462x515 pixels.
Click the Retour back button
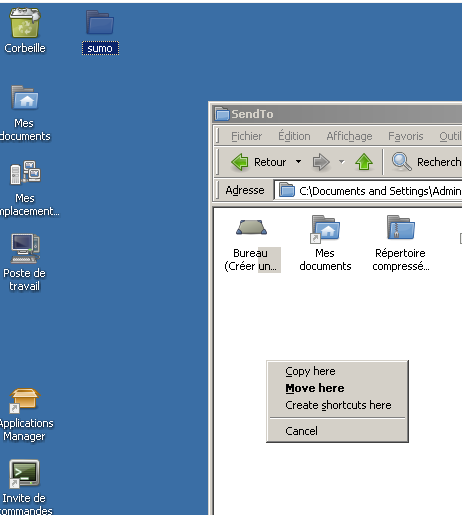coord(259,162)
